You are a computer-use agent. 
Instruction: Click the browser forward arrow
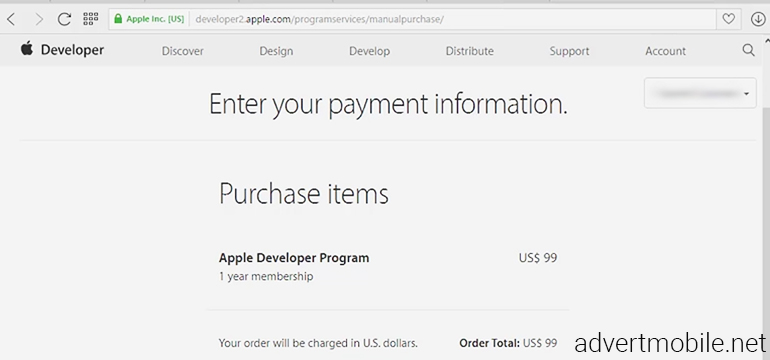coord(39,20)
